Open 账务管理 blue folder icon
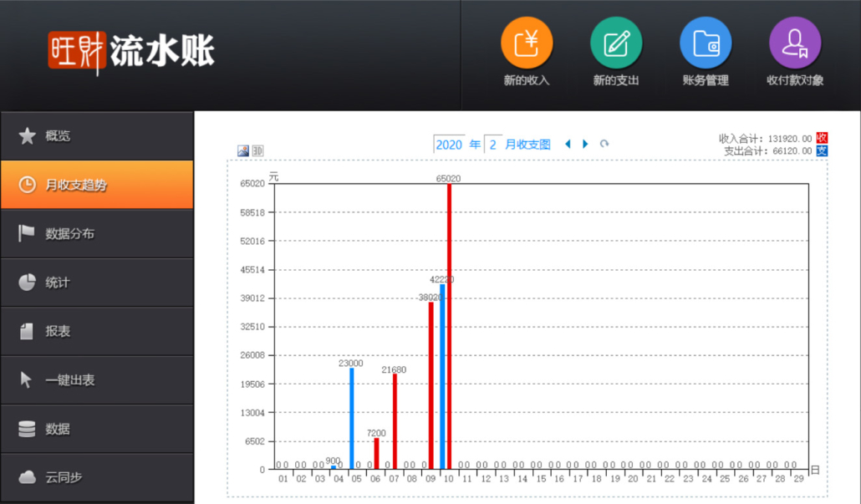 [x=706, y=43]
